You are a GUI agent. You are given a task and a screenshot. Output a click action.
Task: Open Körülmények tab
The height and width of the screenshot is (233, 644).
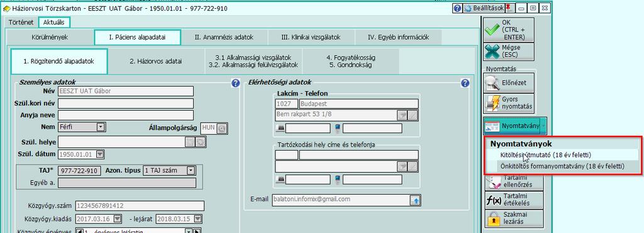[x=50, y=37]
